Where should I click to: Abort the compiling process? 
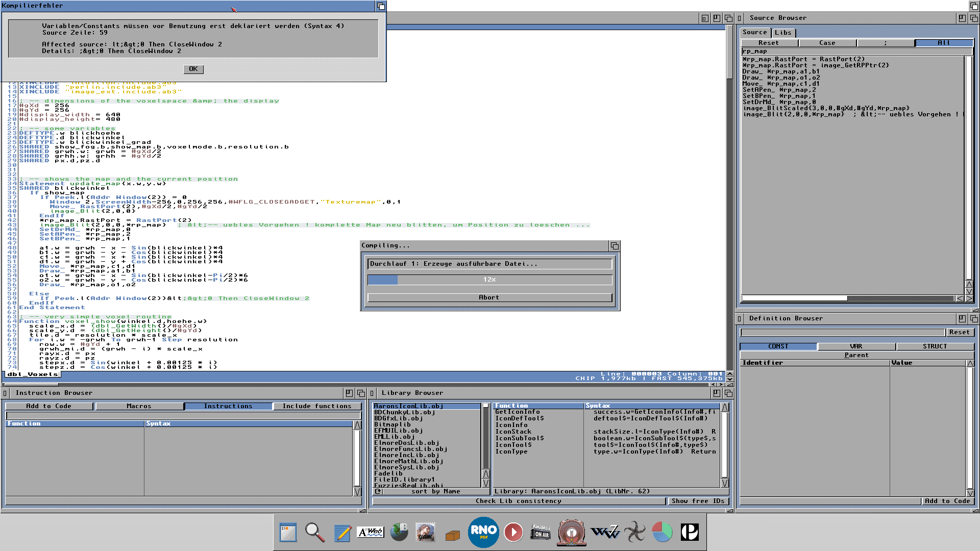pos(489,297)
